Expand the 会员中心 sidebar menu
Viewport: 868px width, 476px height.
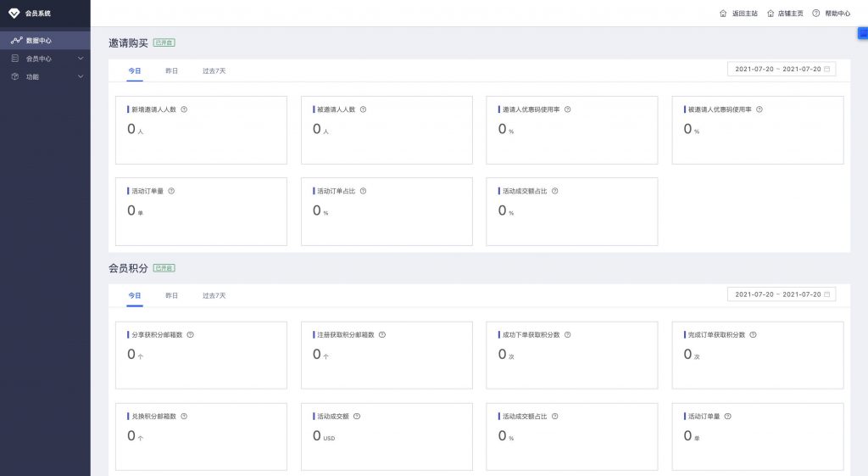pyautogui.click(x=46, y=59)
